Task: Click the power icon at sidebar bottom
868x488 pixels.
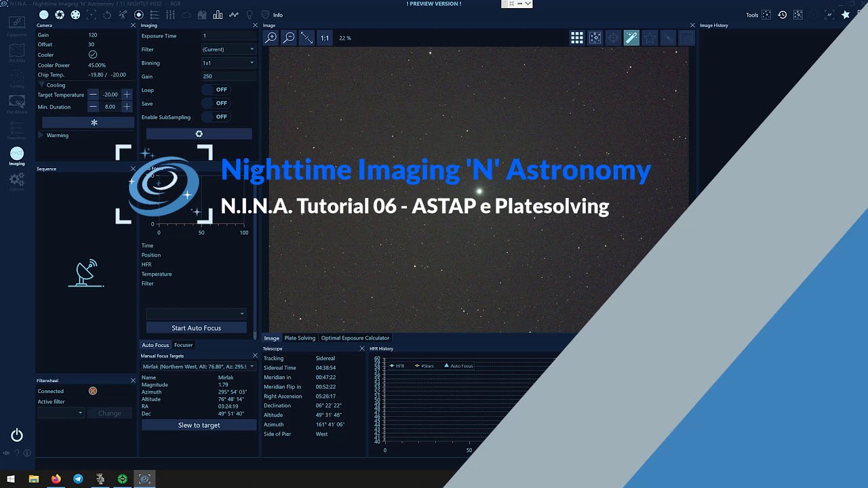Action: click(x=17, y=435)
